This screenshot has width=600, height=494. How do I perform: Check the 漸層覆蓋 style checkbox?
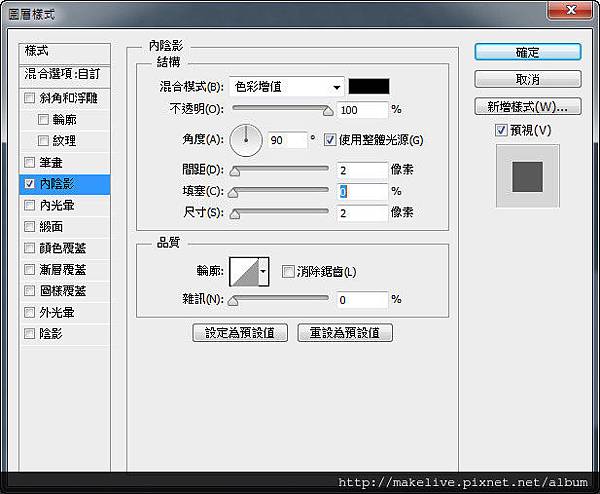tap(29, 269)
